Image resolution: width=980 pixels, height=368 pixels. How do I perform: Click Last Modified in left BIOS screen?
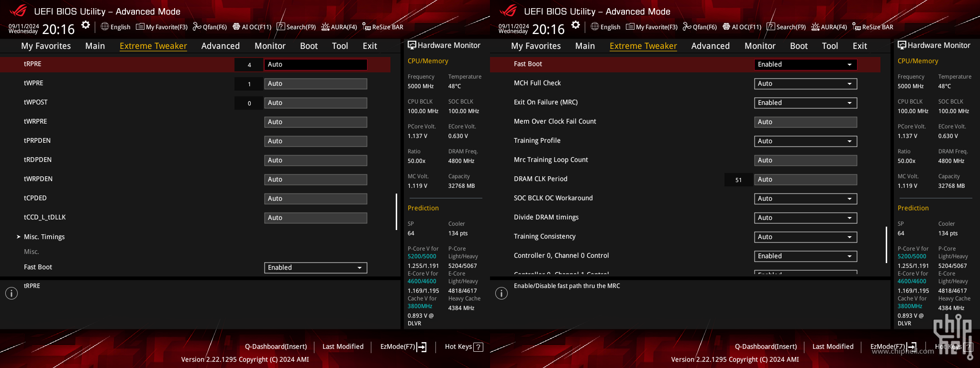pyautogui.click(x=343, y=346)
